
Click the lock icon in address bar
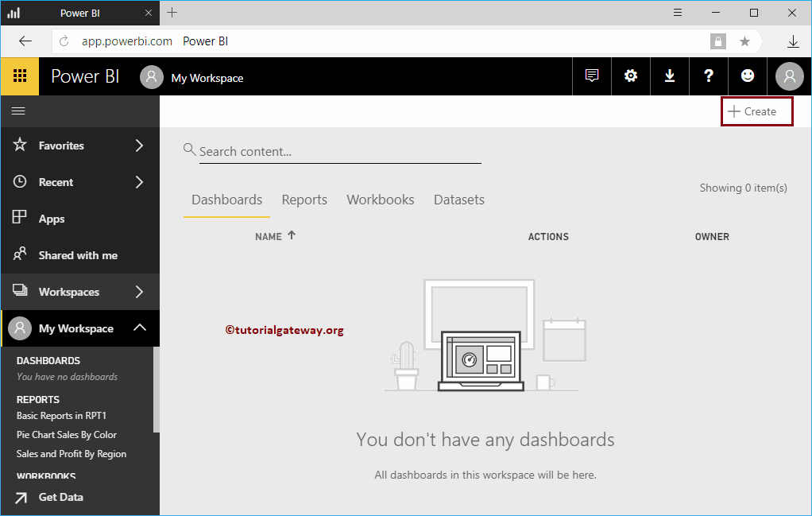coord(717,41)
